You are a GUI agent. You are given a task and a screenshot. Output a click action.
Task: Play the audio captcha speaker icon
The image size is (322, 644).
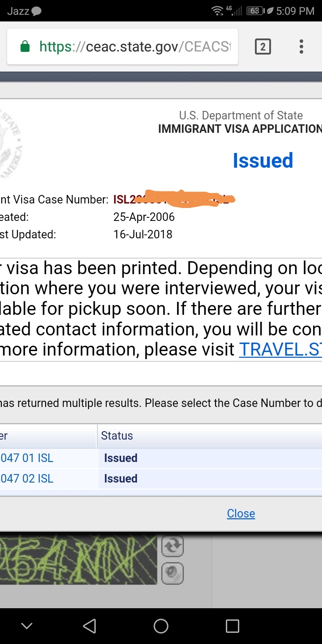pyautogui.click(x=173, y=573)
